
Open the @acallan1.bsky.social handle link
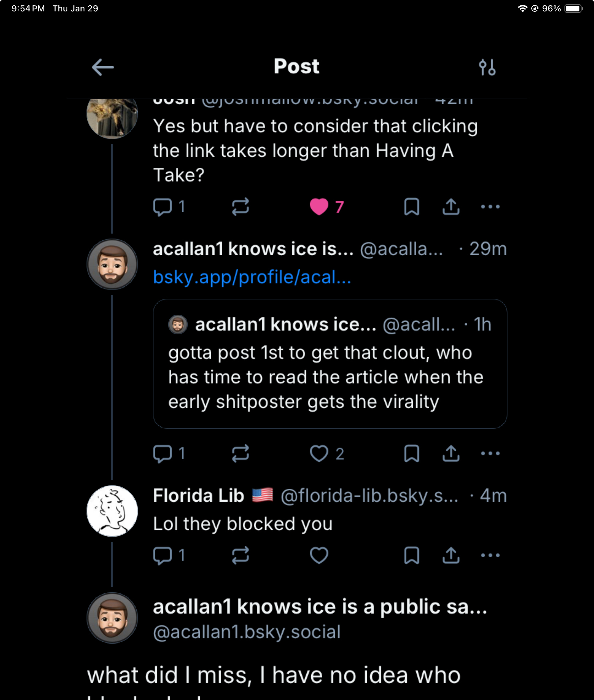point(247,632)
